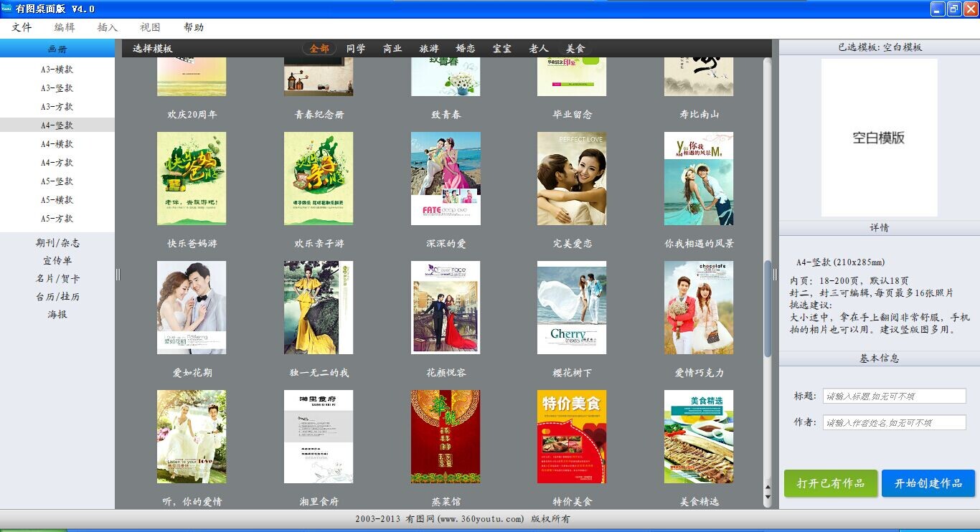Show 全部 templates tab
The height and width of the screenshot is (532, 980).
coord(319,49)
